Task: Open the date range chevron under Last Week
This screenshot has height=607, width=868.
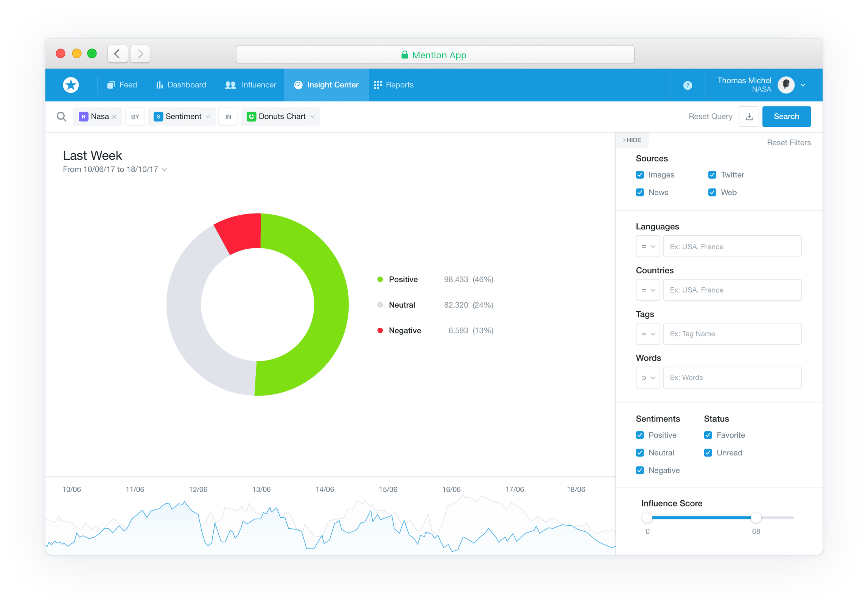Action: pos(165,170)
